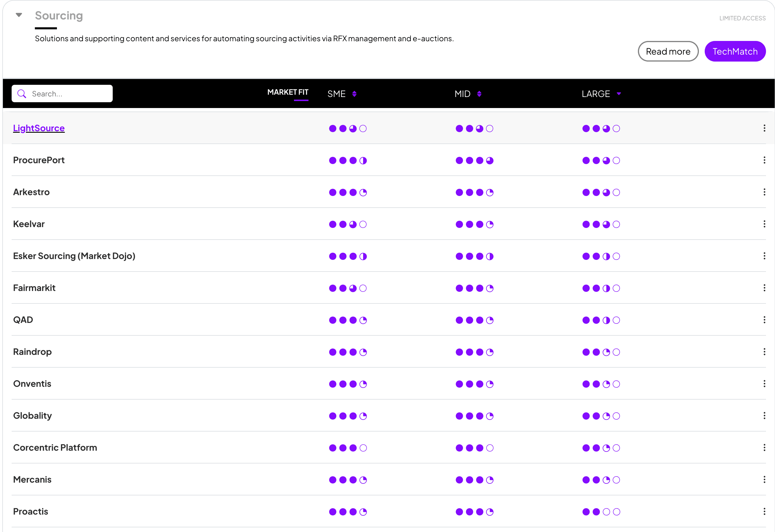Sort by the MID column

pyautogui.click(x=479, y=94)
